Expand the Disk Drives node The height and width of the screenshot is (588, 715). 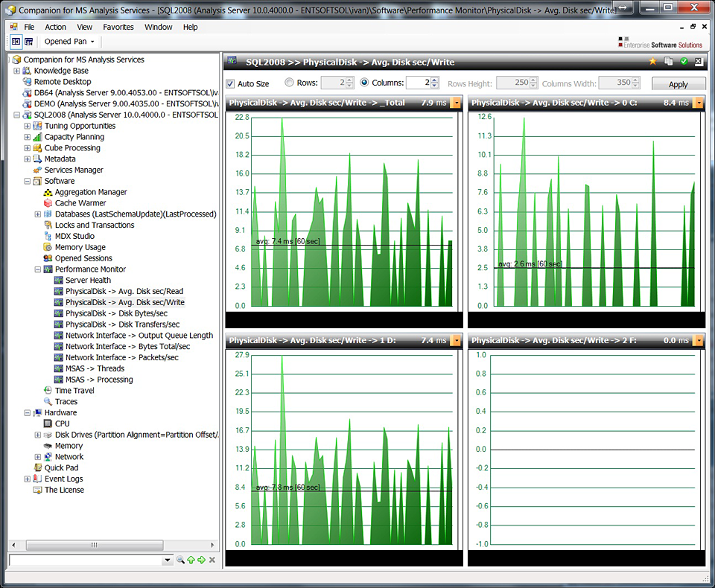coord(38,435)
